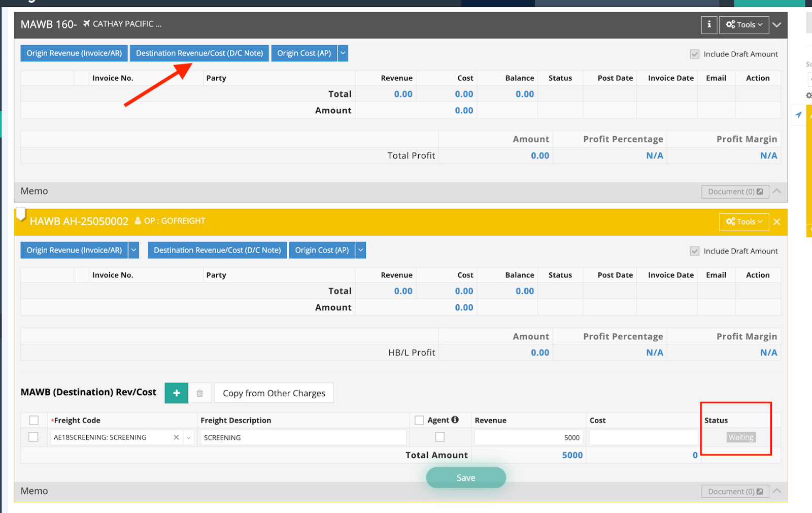The image size is (812, 513).
Task: Click the Agent info tooltip icon
Action: click(455, 420)
